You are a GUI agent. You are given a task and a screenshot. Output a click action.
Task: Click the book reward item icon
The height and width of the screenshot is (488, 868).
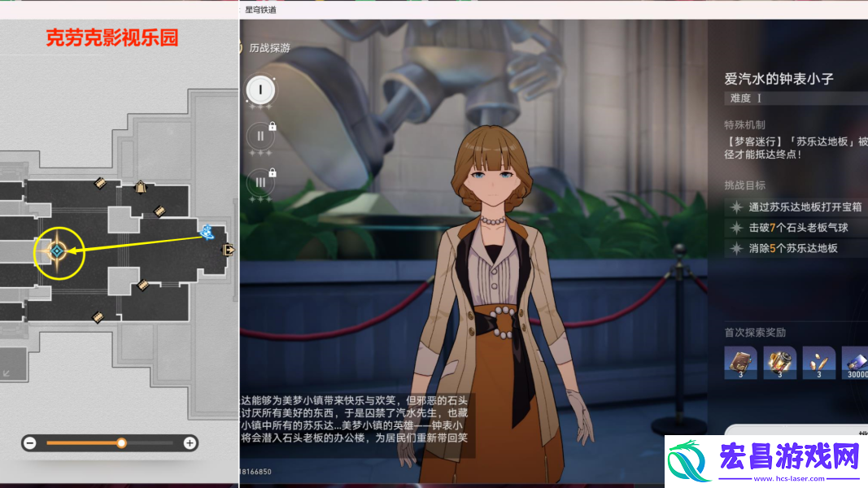(x=740, y=363)
